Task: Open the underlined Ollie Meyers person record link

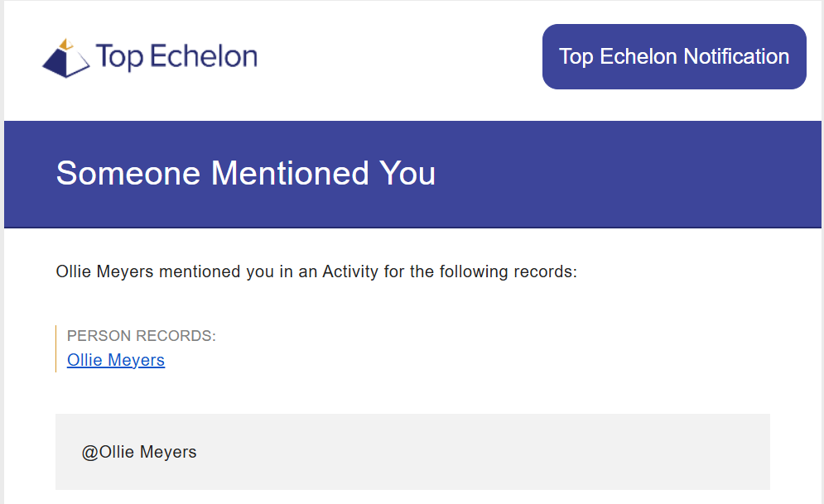Action: pyautogui.click(x=116, y=360)
